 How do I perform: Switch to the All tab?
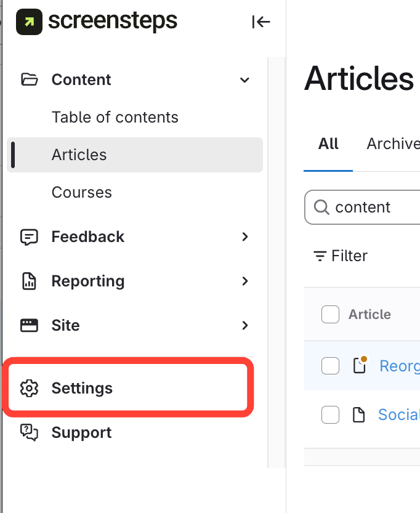[328, 144]
